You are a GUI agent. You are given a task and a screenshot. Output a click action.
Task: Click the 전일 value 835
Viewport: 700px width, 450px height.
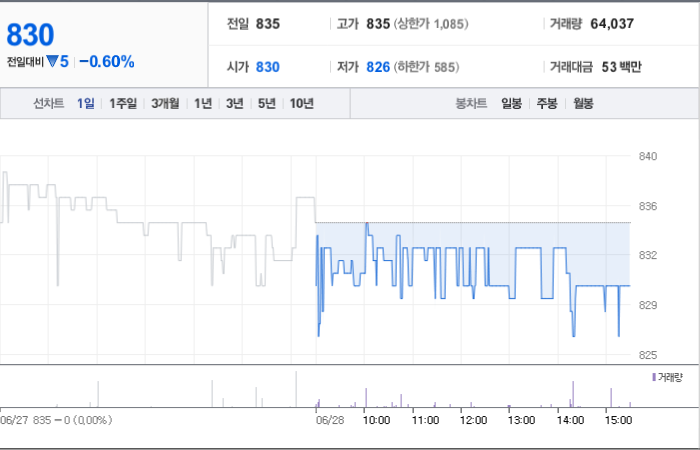click(x=268, y=24)
